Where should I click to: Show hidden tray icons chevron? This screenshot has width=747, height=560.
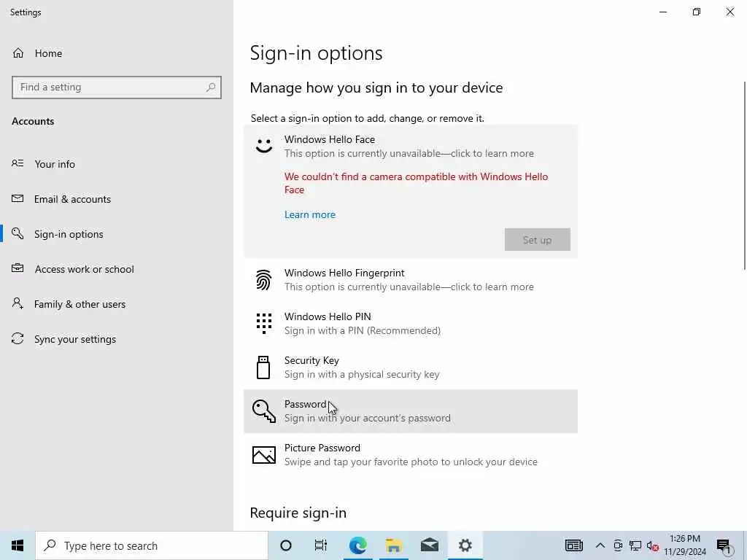(x=600, y=545)
